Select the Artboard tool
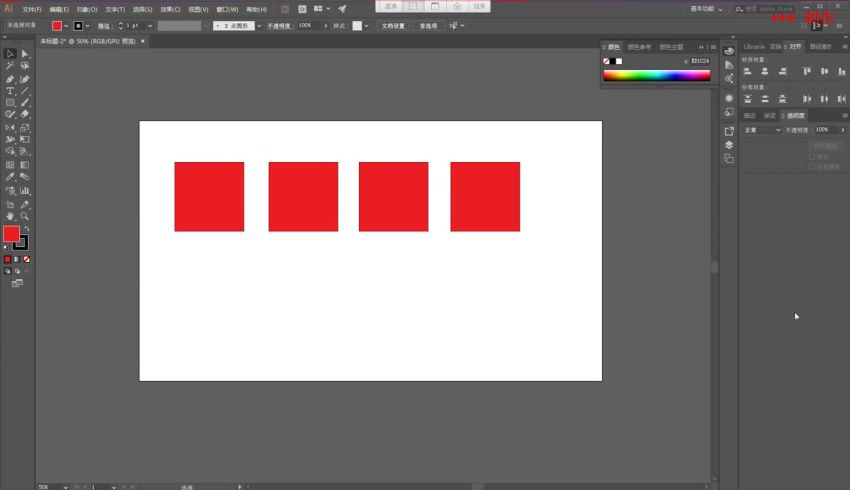 point(10,204)
